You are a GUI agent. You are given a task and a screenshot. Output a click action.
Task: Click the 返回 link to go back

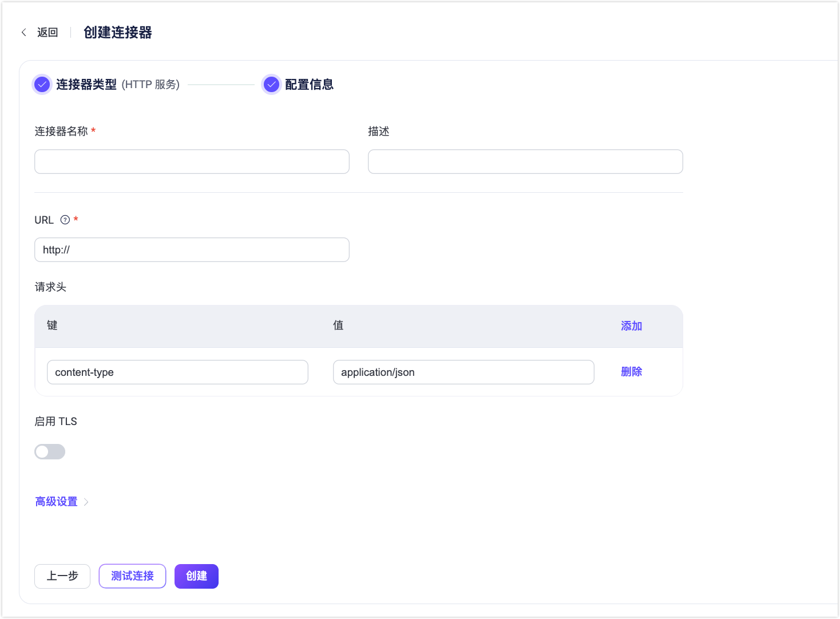tap(47, 32)
